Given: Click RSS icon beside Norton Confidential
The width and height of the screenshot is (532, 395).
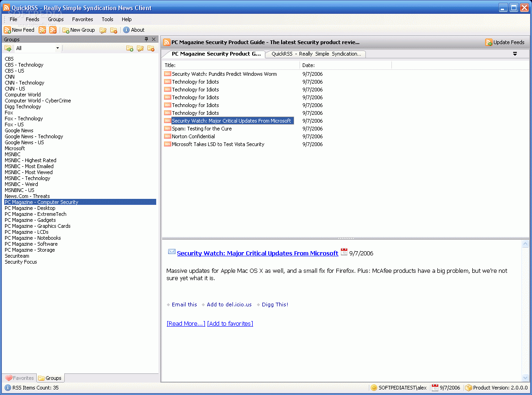Looking at the screenshot, I should (x=167, y=136).
